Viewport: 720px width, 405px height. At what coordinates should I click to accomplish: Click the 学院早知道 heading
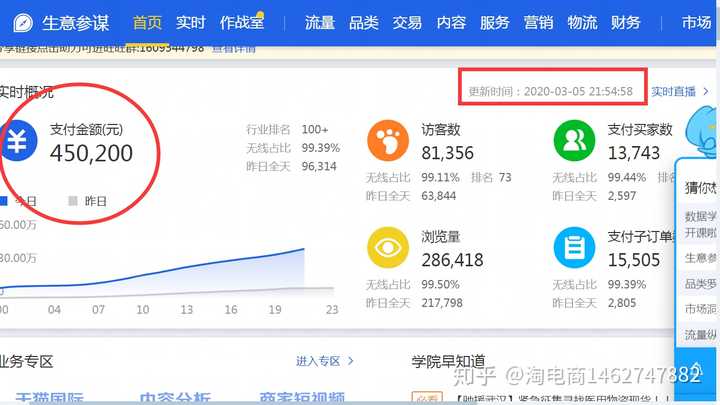448,361
